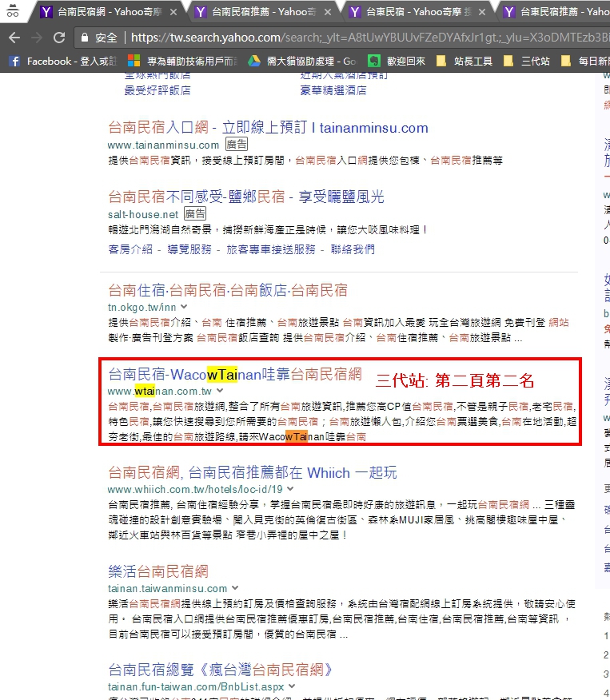610x700 pixels.
Task: Open the 台南民宿入口網 立即線上預訂 ad result
Action: (268, 128)
